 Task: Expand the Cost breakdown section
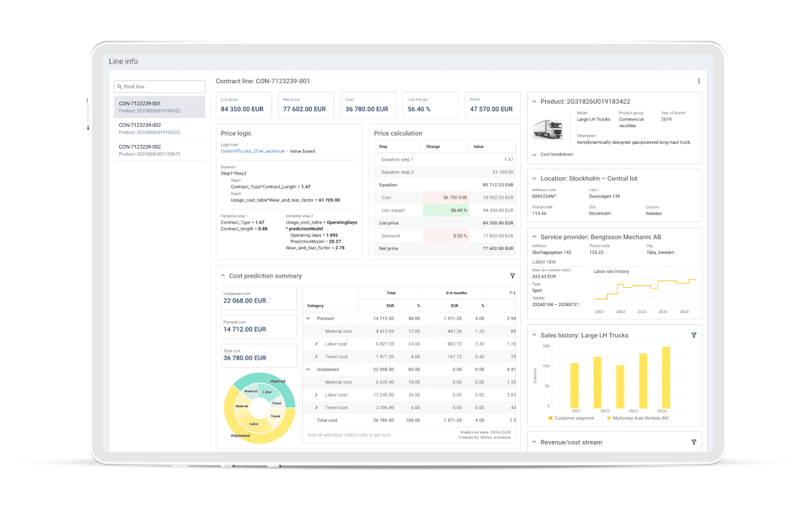click(535, 154)
